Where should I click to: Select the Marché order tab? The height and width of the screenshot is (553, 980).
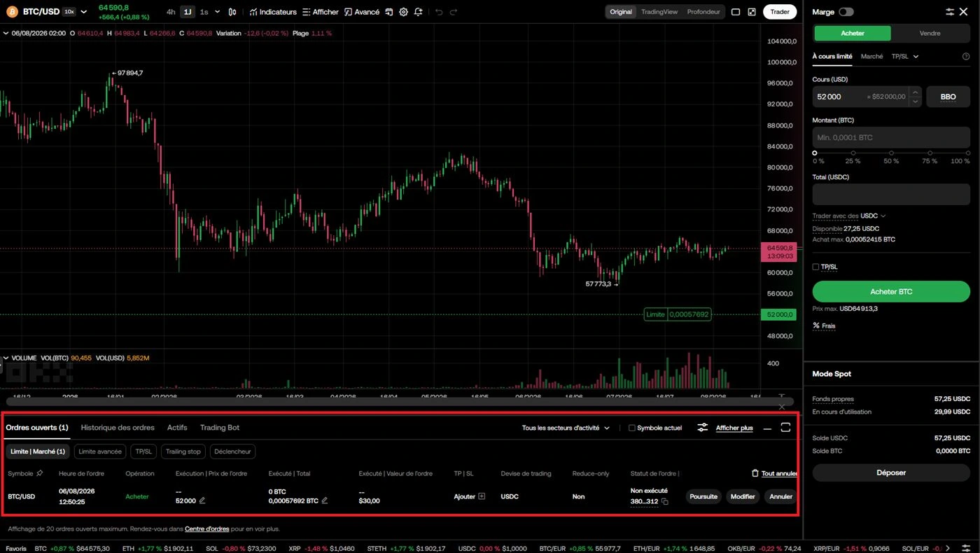click(871, 57)
